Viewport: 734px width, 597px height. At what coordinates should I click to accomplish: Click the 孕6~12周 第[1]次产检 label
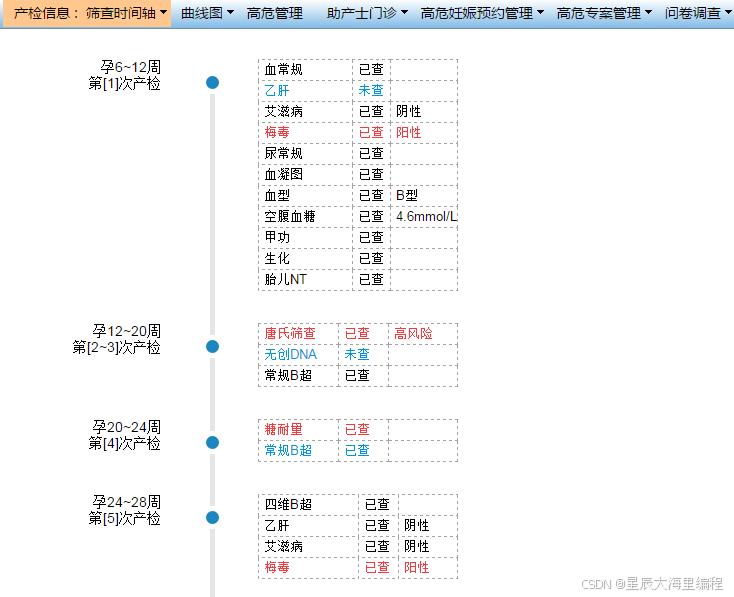[x=125, y=75]
